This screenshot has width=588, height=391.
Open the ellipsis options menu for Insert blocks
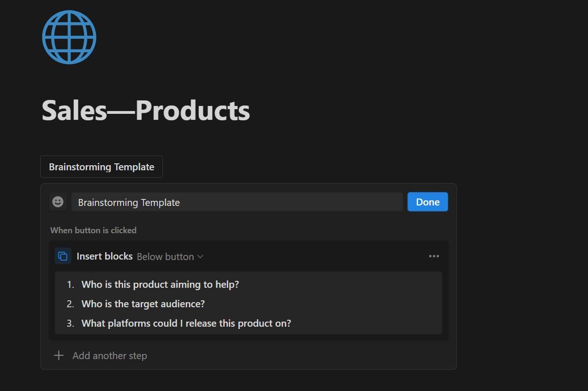click(434, 256)
